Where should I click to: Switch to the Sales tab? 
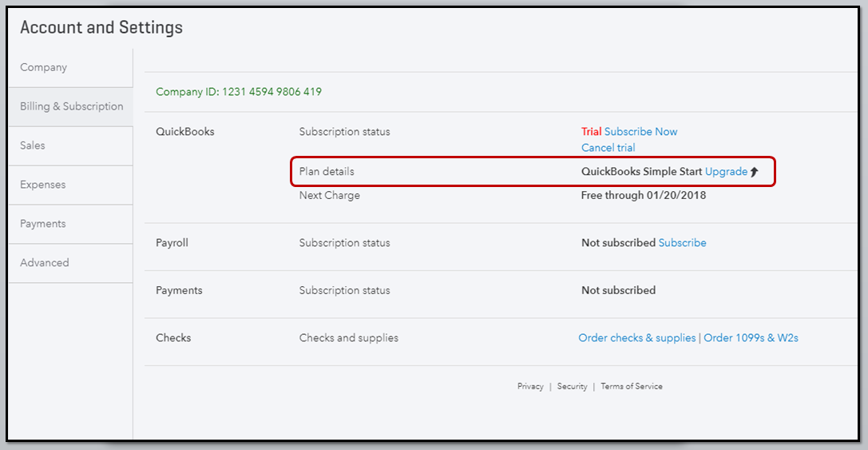point(33,145)
